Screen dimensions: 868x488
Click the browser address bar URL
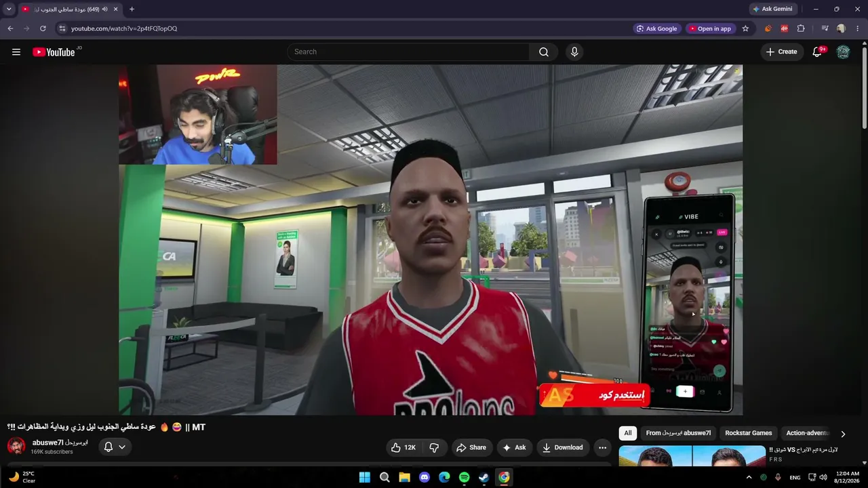[124, 28]
